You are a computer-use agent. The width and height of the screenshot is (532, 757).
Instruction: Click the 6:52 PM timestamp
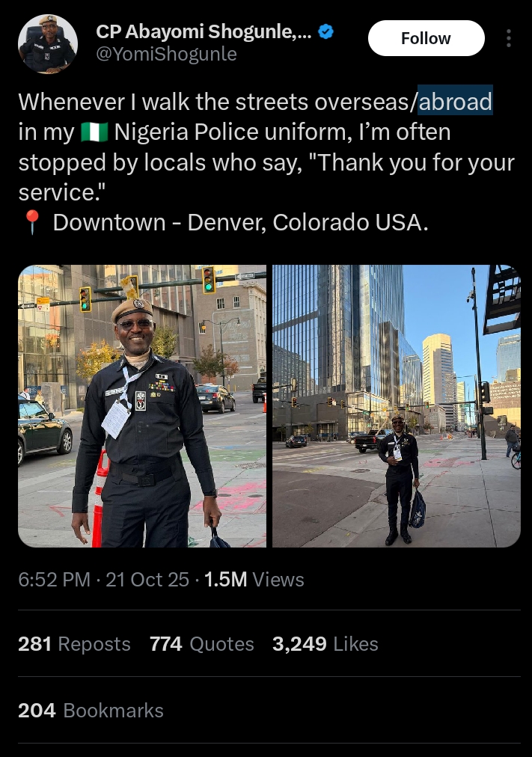pyautogui.click(x=54, y=579)
